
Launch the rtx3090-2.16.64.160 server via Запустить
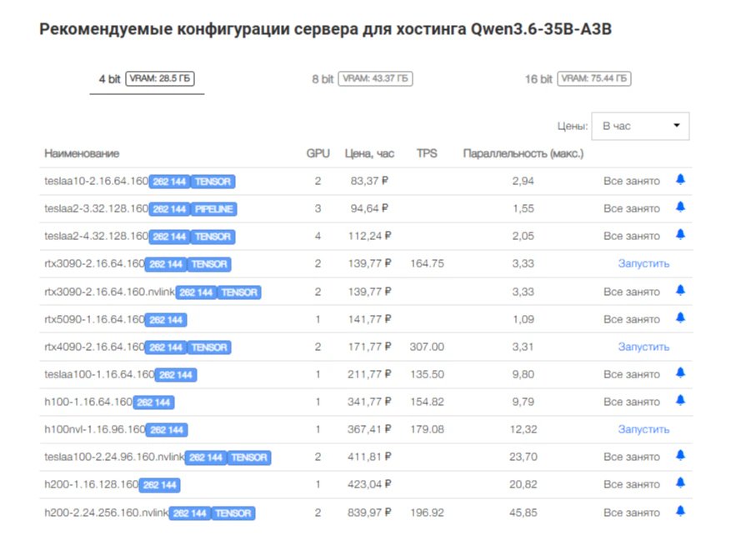point(643,264)
